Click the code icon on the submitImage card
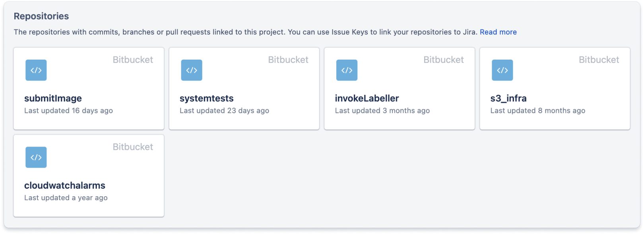The width and height of the screenshot is (644, 234). pyautogui.click(x=35, y=70)
